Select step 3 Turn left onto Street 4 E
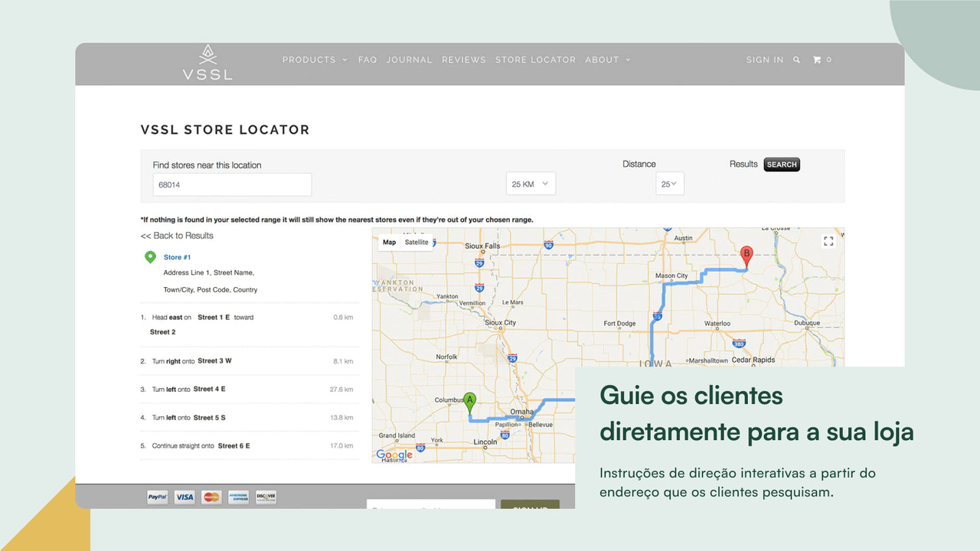Image resolution: width=980 pixels, height=551 pixels. click(x=249, y=390)
